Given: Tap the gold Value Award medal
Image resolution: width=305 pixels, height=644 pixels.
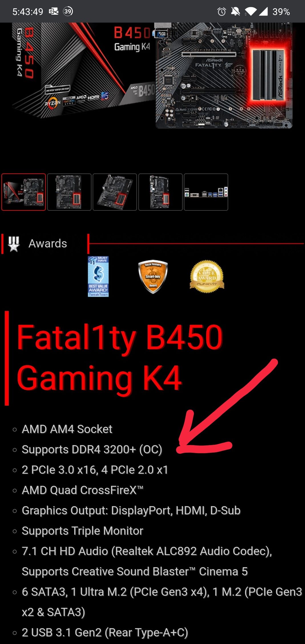Looking at the screenshot, I should pos(207,276).
